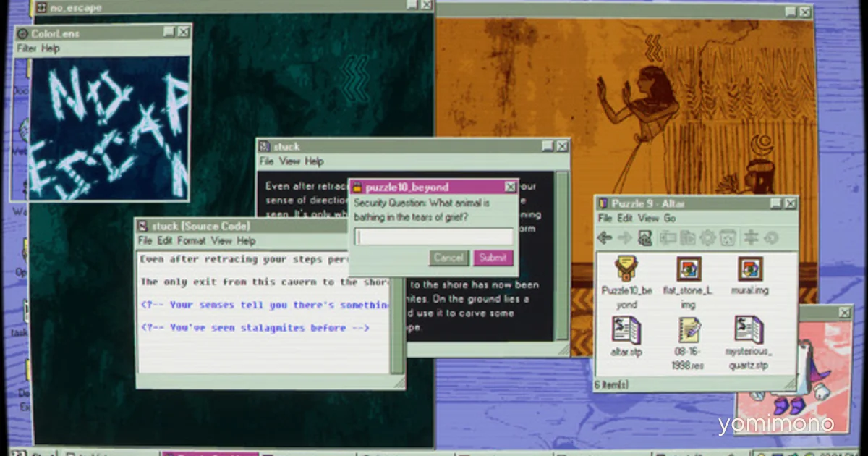This screenshot has width=868, height=456.
Task: Open View menu in the stuck window
Action: 289,161
